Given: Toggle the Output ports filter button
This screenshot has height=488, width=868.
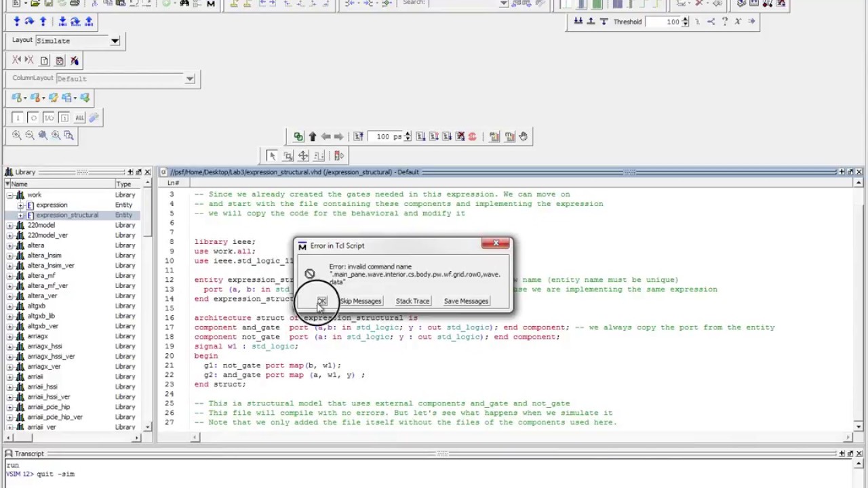Looking at the screenshot, I should pyautogui.click(x=33, y=118).
